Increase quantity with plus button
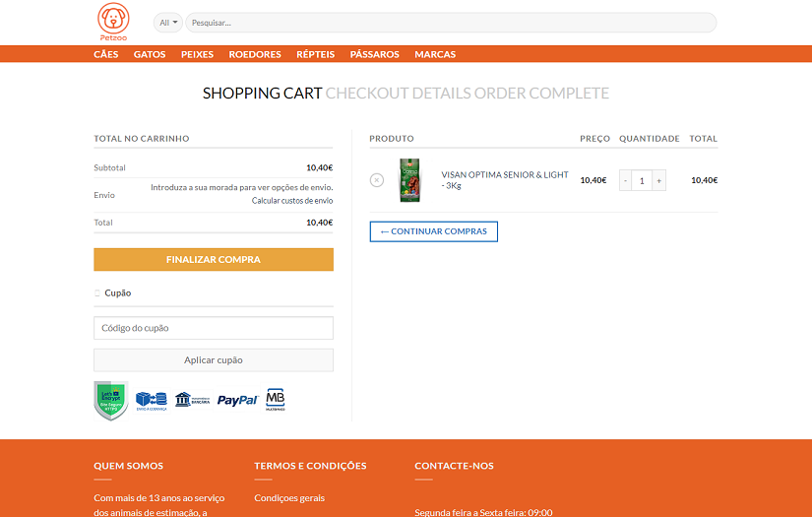Viewport: 812px width, 517px height. (x=658, y=180)
